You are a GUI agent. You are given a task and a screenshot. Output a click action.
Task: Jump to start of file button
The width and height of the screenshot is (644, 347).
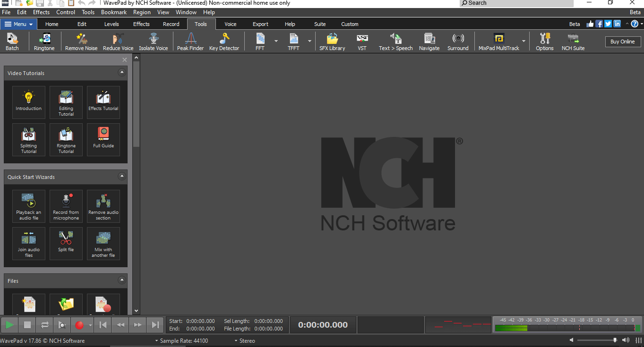[103, 325]
